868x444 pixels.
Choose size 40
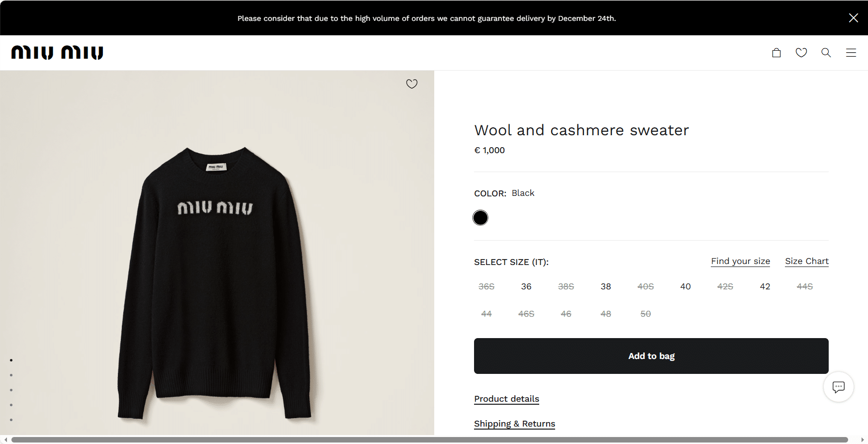click(x=685, y=286)
